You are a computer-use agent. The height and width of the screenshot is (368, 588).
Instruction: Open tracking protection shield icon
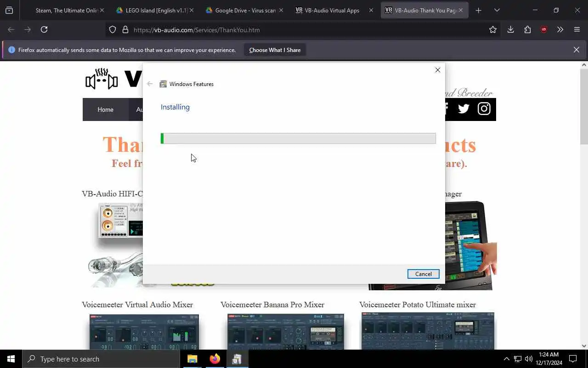(x=113, y=30)
